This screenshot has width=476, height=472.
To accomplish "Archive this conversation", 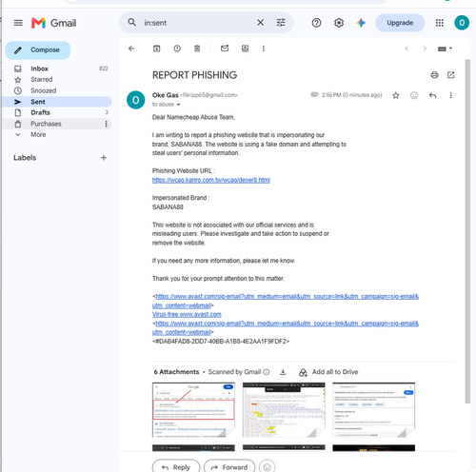I will [x=157, y=49].
